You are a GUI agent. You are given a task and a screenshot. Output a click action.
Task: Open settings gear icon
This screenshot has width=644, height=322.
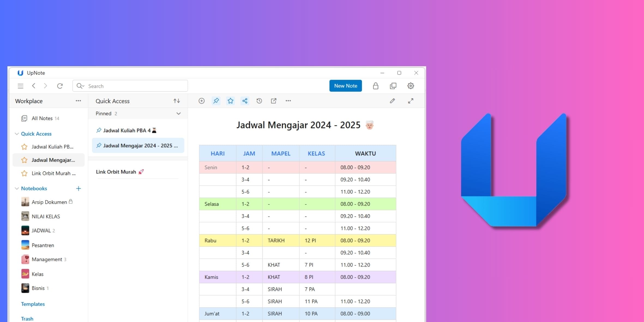point(411,86)
